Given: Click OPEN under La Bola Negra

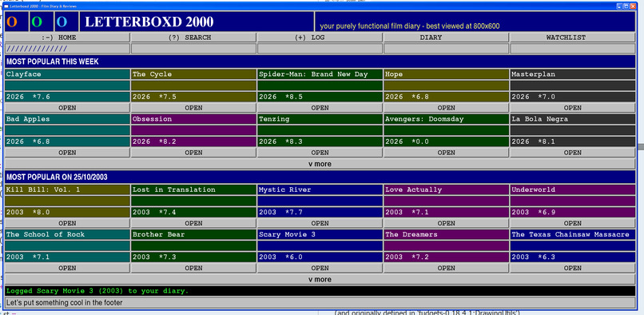Looking at the screenshot, I should (x=573, y=153).
